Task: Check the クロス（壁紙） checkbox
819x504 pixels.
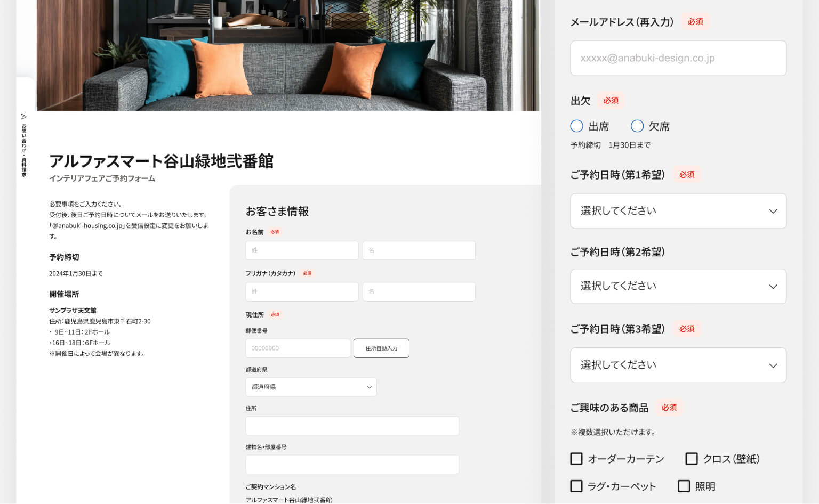Action: pyautogui.click(x=692, y=459)
